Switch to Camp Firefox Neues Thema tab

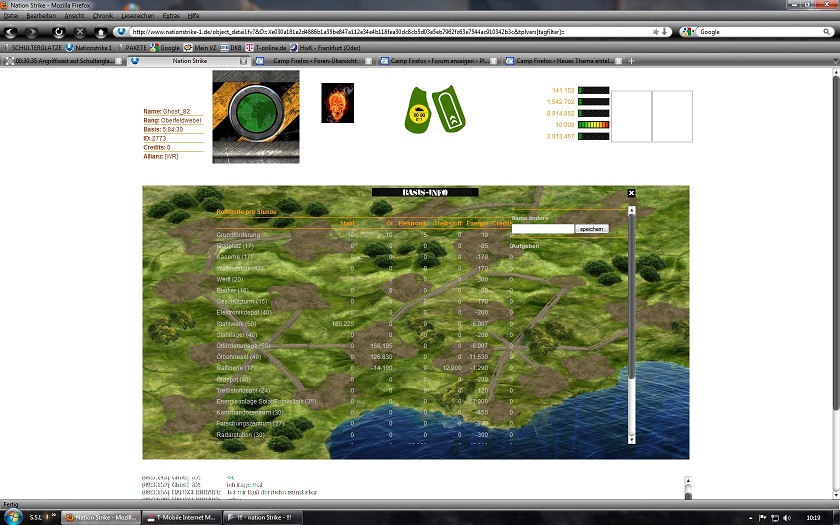pos(564,61)
